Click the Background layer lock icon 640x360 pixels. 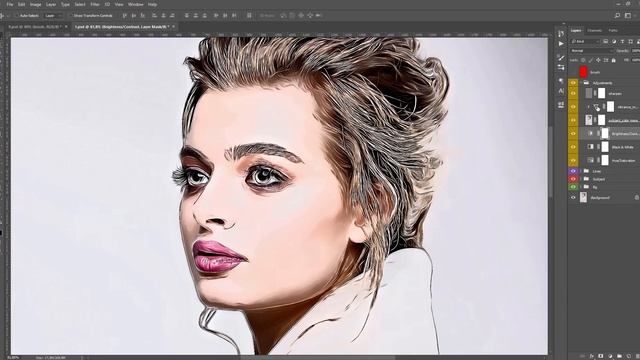click(636, 198)
